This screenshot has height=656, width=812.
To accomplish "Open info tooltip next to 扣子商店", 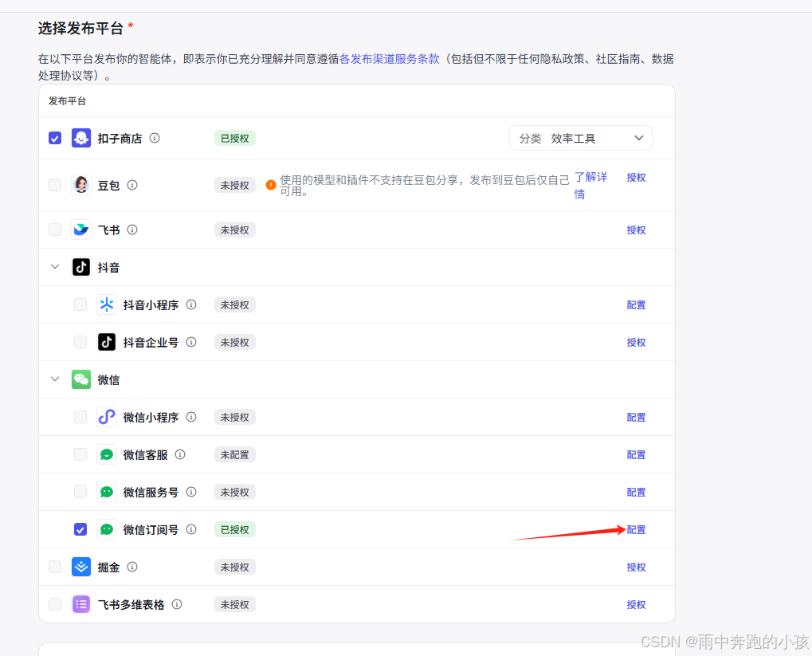I will 155,138.
